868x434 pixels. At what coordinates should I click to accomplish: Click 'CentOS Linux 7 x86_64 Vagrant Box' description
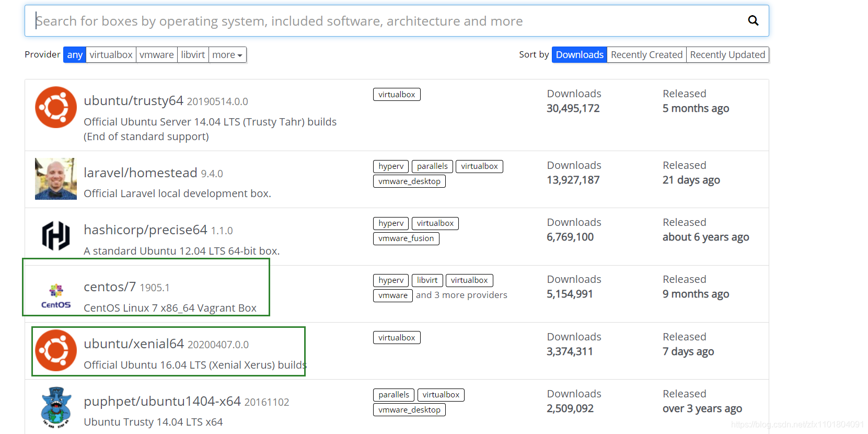(170, 308)
